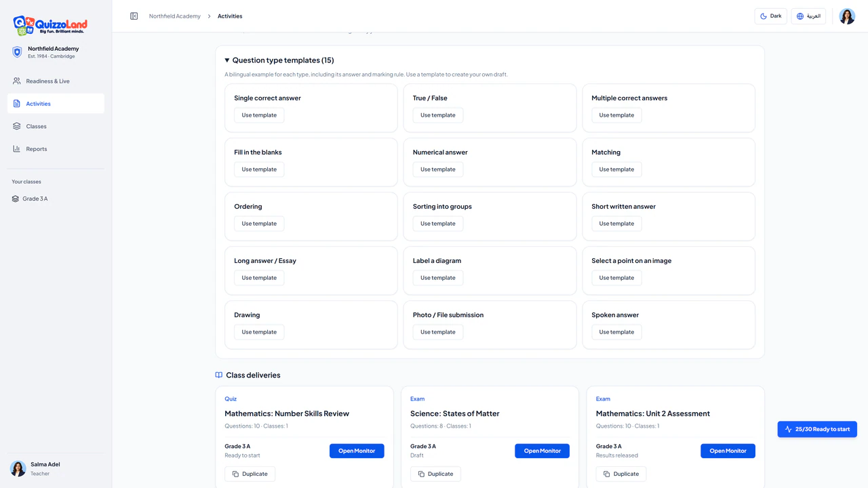
Task: Click the Readiness & Live people icon
Action: point(17,81)
